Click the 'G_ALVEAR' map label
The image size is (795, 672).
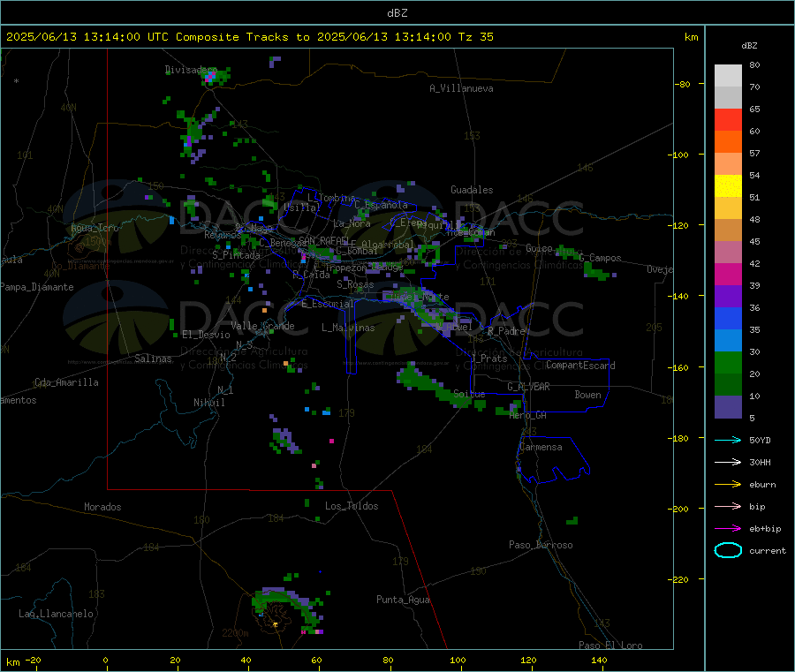coord(528,387)
